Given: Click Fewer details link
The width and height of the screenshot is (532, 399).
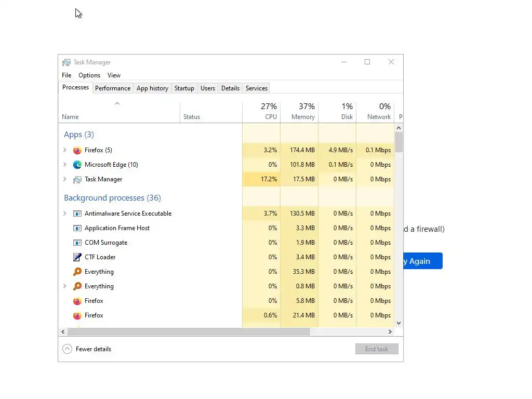Looking at the screenshot, I should coord(94,349).
